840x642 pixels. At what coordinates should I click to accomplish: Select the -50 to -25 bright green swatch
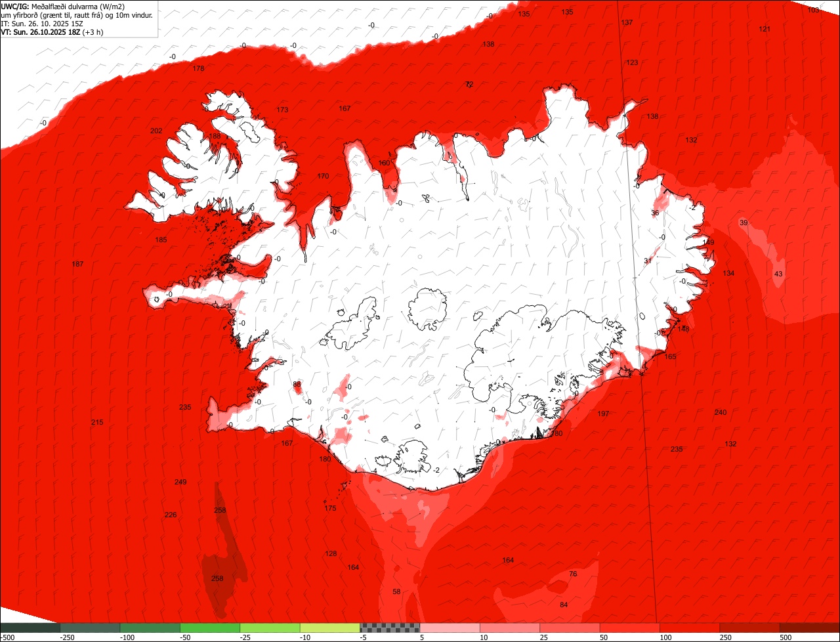tap(210, 628)
